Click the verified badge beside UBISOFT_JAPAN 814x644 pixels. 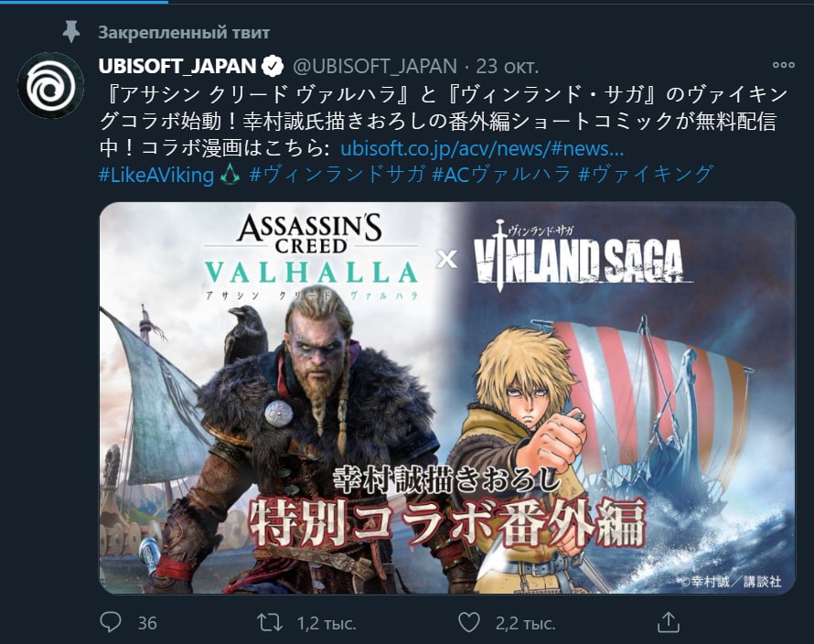[x=273, y=66]
